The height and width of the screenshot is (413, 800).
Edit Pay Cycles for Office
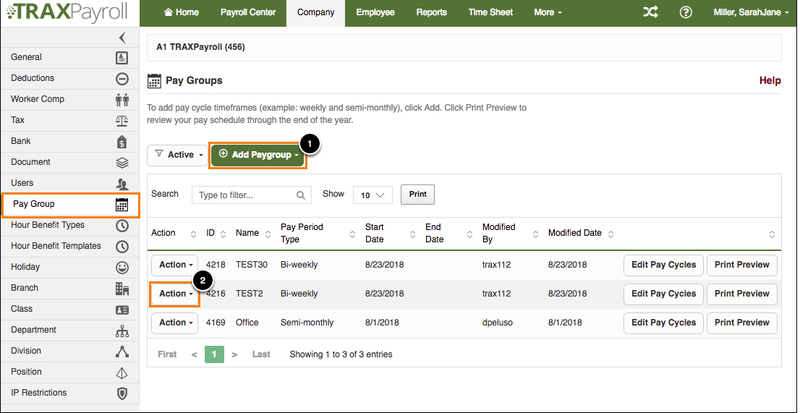[x=664, y=323]
